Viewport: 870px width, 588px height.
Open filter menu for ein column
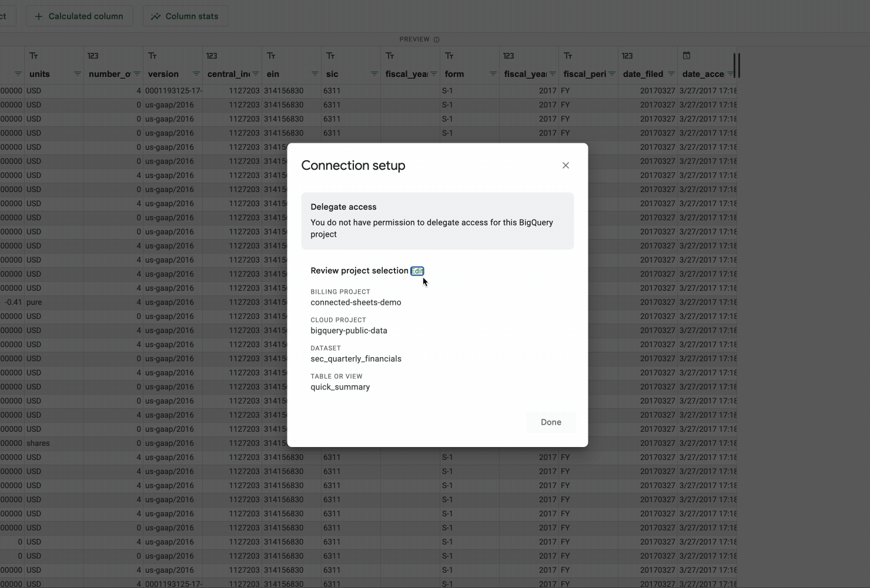(315, 74)
